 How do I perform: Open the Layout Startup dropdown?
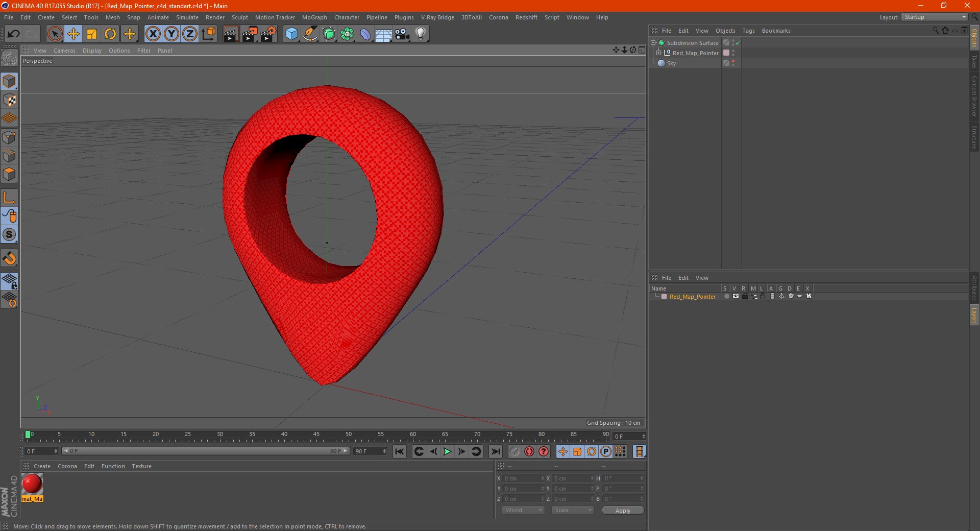[x=935, y=17]
